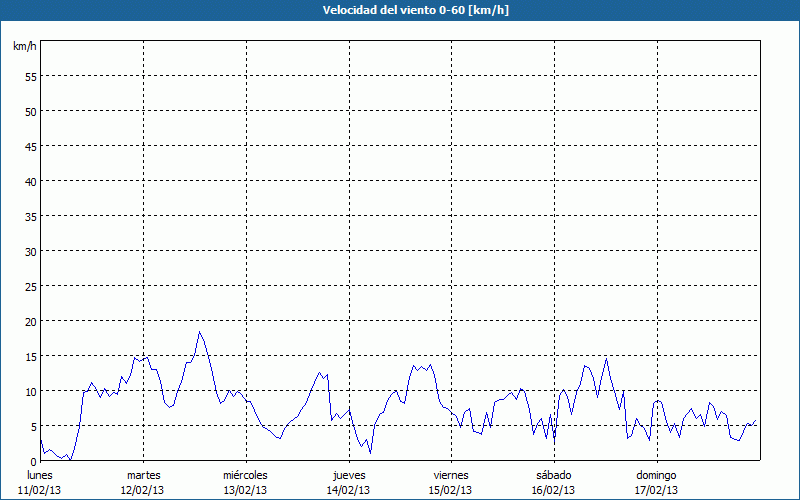
Task: Select the 'lunes' day label
Action: [40, 474]
